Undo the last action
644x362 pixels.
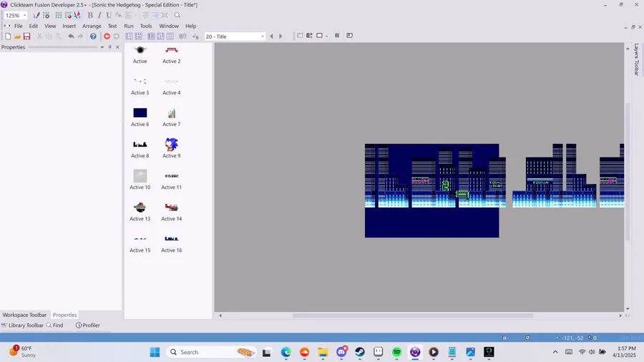pyautogui.click(x=71, y=36)
